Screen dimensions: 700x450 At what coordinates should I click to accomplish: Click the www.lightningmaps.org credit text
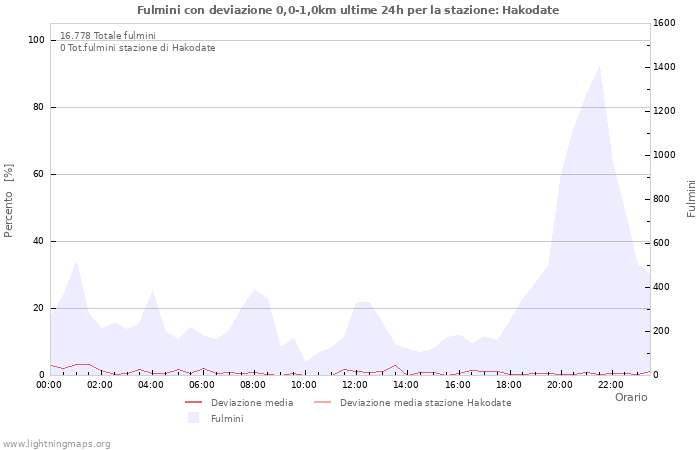pyautogui.click(x=56, y=444)
